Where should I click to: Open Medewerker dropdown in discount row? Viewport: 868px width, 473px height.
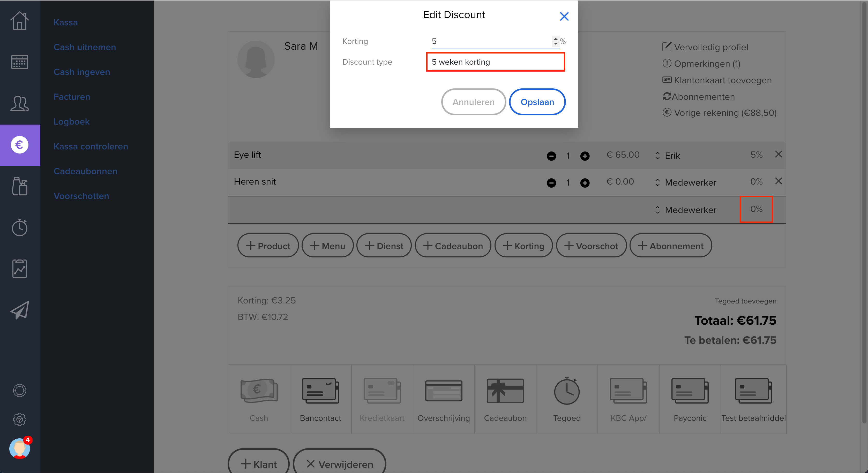coord(685,210)
